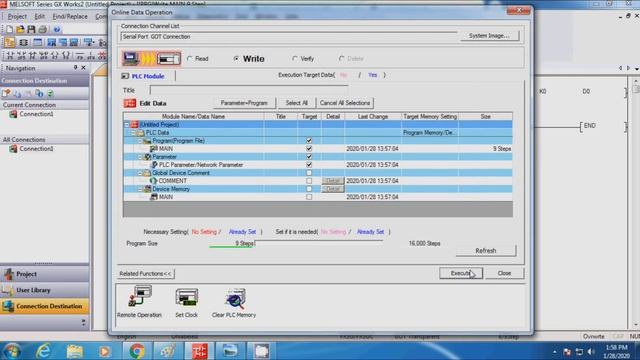Click the Select All button
Viewport: 640px width, 360px height.
[x=296, y=103]
